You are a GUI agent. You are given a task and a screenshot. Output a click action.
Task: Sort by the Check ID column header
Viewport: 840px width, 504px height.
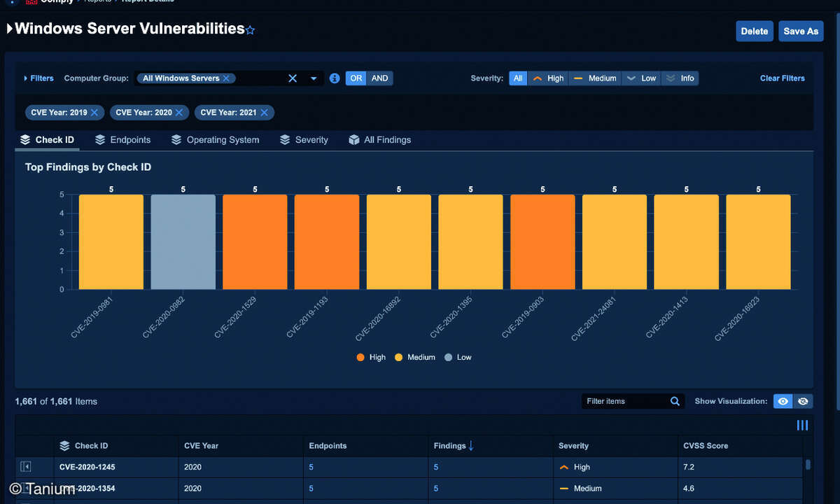pos(91,446)
